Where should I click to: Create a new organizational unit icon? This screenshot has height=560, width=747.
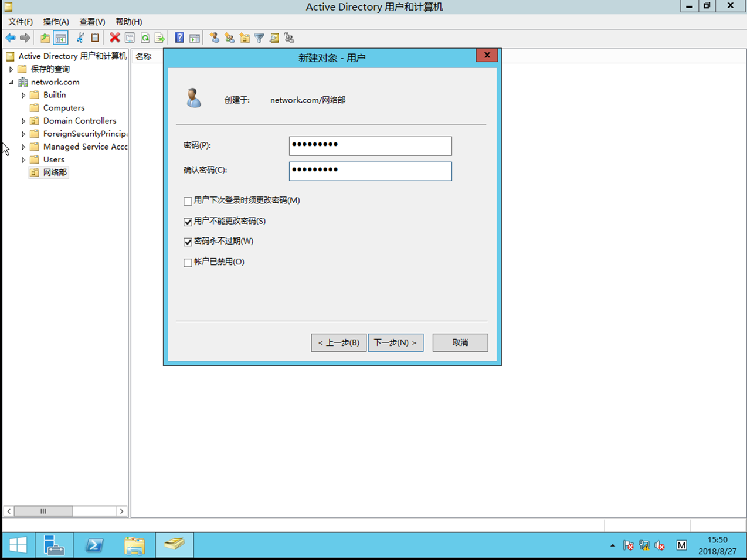click(245, 38)
